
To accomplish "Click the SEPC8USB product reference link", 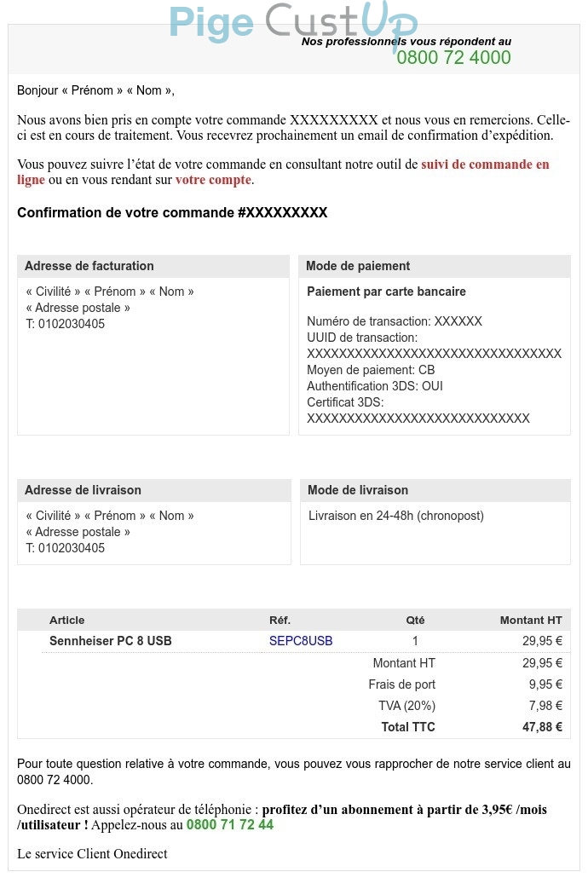I will pyautogui.click(x=301, y=641).
